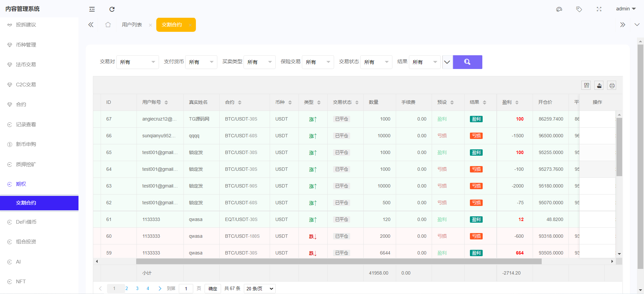Collapse the sidebar with the menu icon

tap(92, 9)
